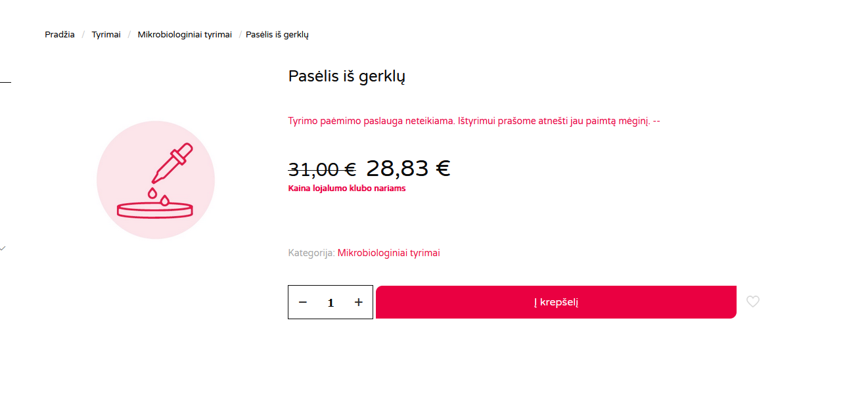Screen dimensions: 868x400
Task: Click the grey Kategorija label
Action: click(311, 253)
